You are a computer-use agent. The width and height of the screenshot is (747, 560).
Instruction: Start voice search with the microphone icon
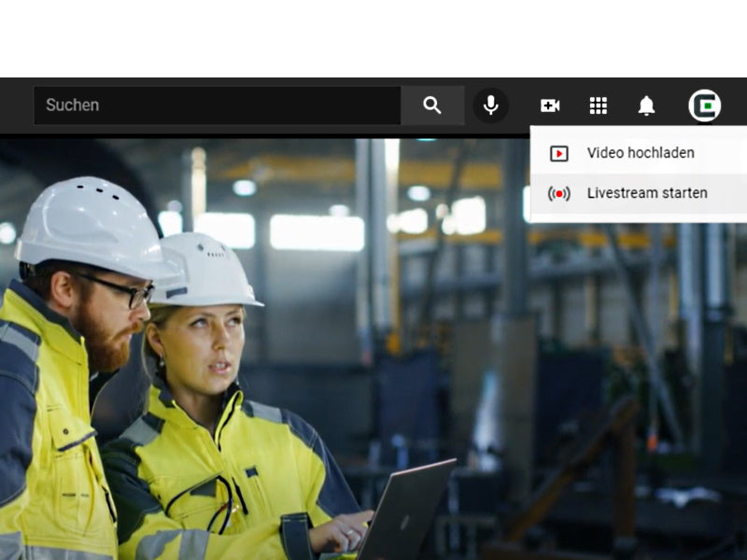490,105
